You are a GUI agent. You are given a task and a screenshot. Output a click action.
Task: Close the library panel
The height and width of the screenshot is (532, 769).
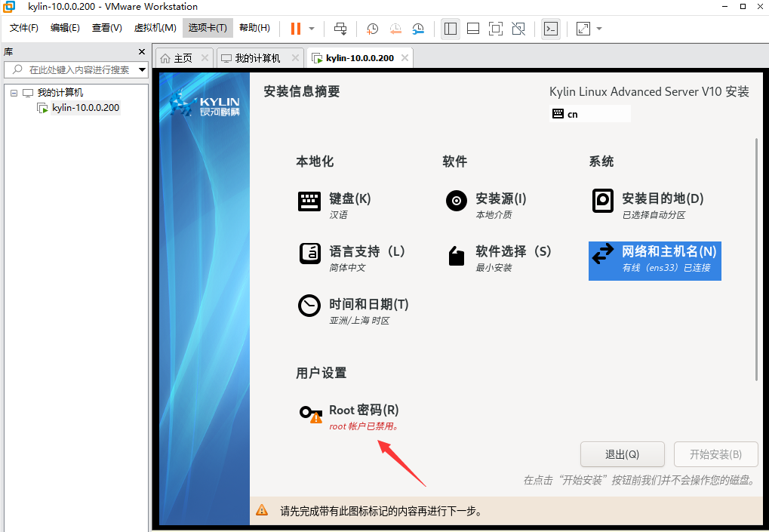[x=142, y=52]
